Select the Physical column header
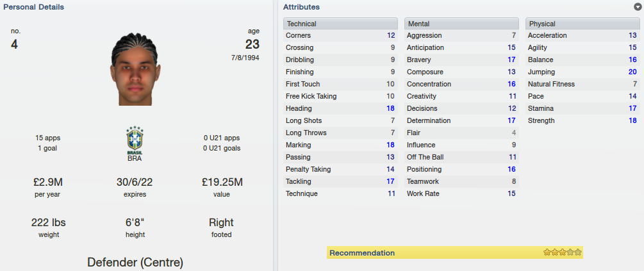Image resolution: width=644 pixels, height=271 pixels. tap(582, 24)
